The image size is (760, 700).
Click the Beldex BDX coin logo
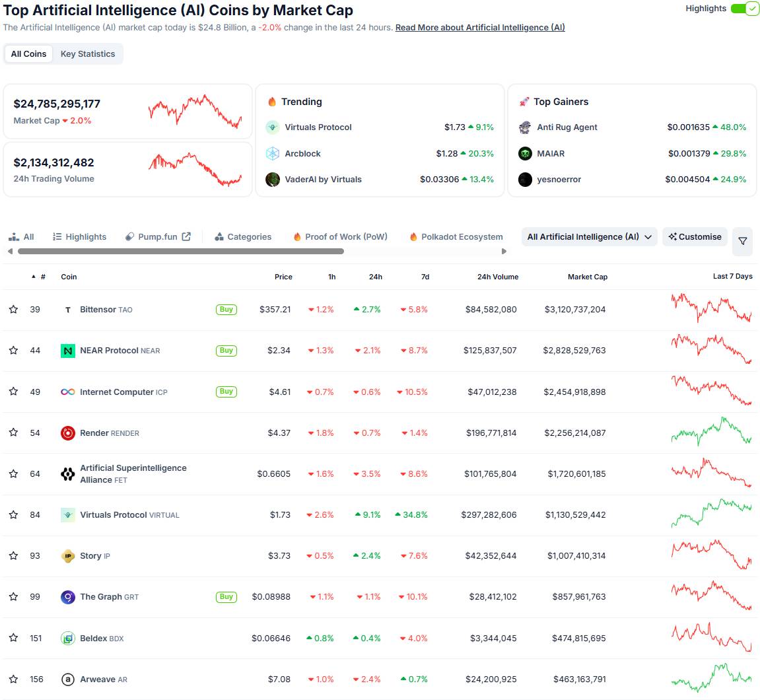68,639
